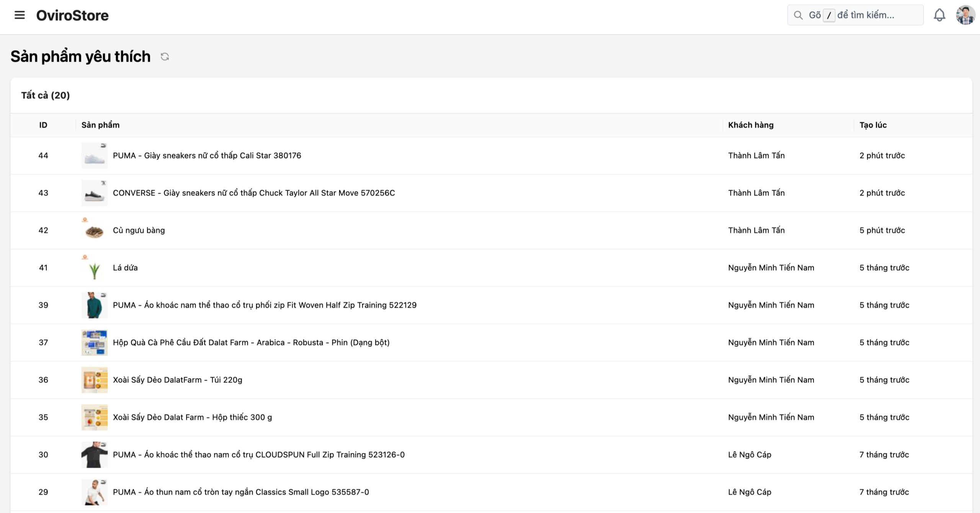980x513 pixels.
Task: Select the "Tất cả (20)" tab
Action: click(46, 95)
